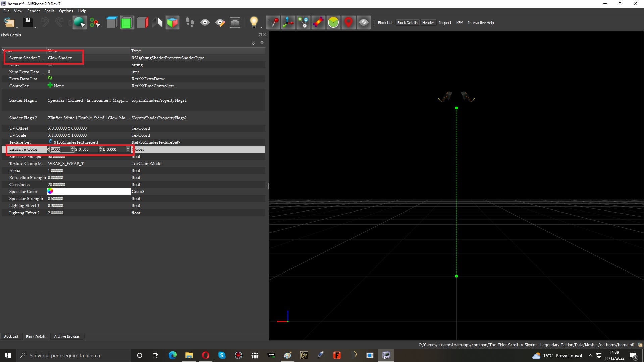Screen dimensions: 644x362
Task: Toggle the Interactive Help panel button
Action: click(481, 23)
